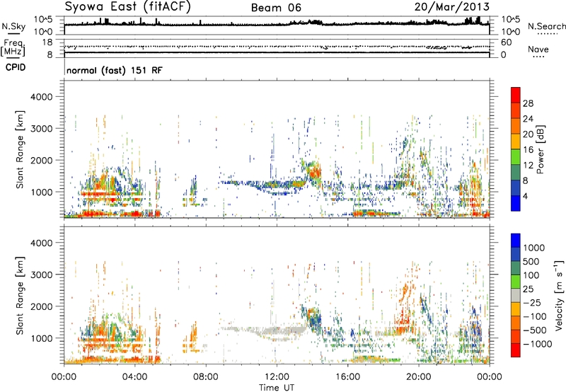The width and height of the screenshot is (566, 392).
Task: Click the '12:00' time axis label
Action: click(277, 377)
